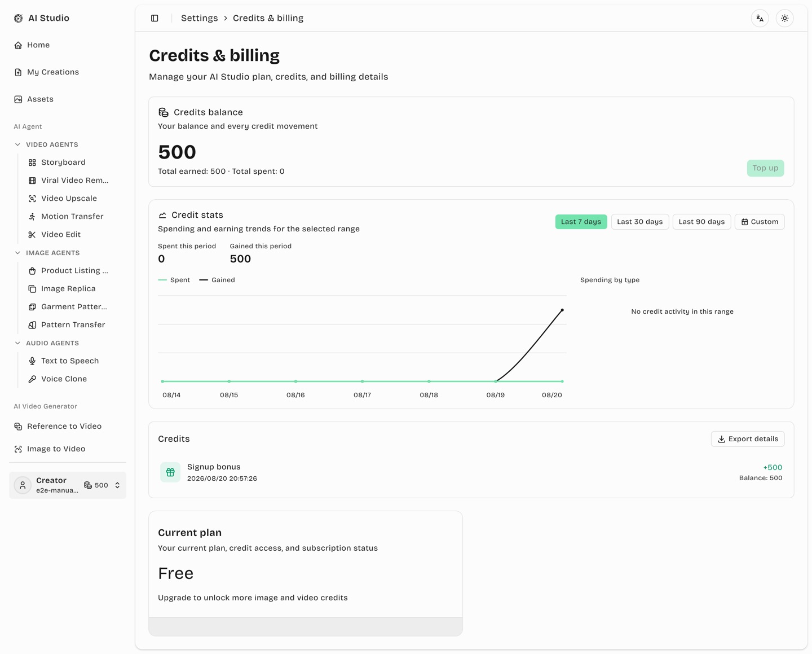This screenshot has height=654, width=812.
Task: Click the Total earned summary text
Action: click(x=221, y=172)
